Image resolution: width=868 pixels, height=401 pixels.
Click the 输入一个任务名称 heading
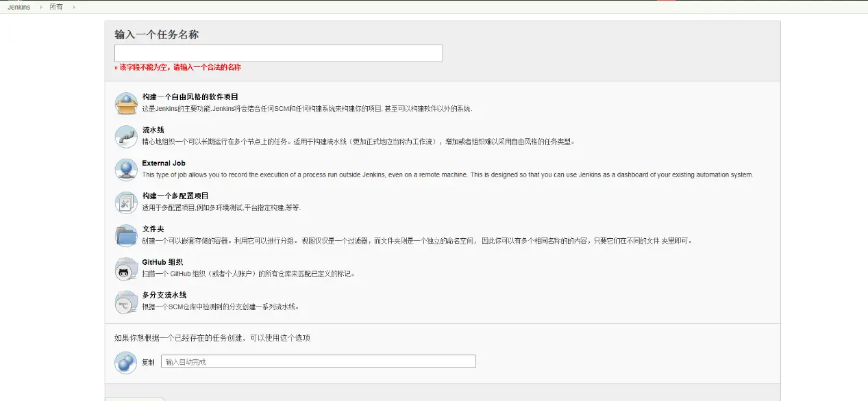[157, 34]
